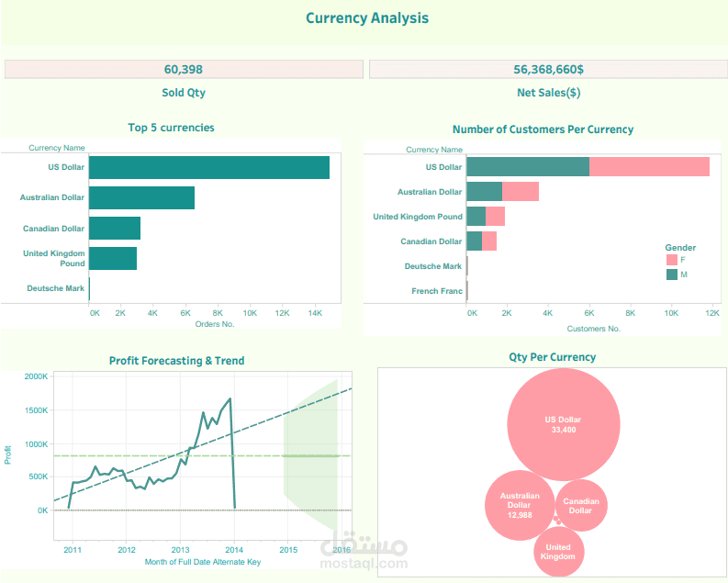Select the Australian Dollar 12,988 bubble
The image size is (728, 583).
pyautogui.click(x=520, y=505)
